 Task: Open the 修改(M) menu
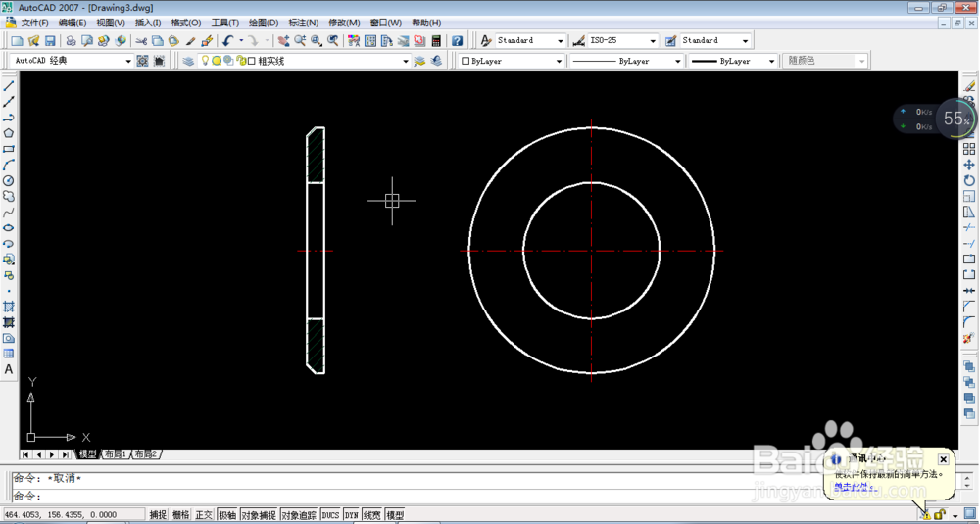[344, 23]
